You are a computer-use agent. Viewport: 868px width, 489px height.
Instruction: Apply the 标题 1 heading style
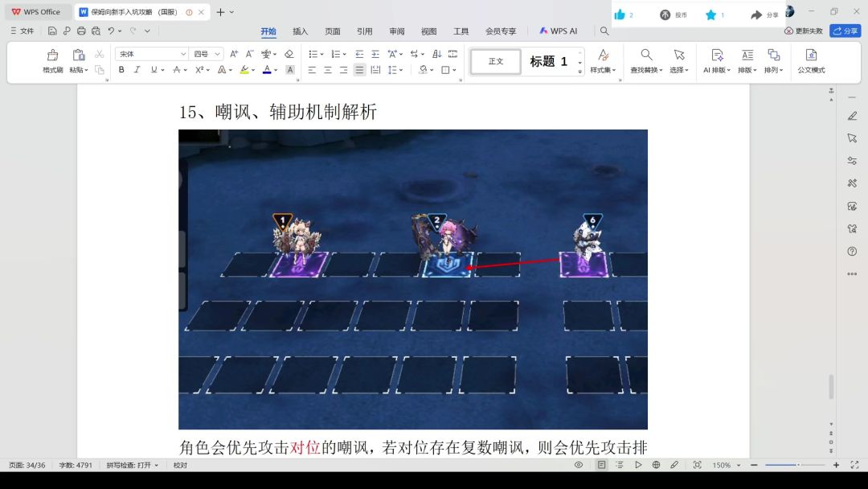pyautogui.click(x=549, y=61)
